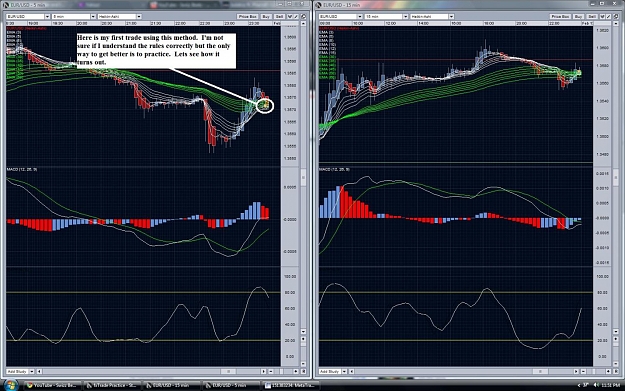
Task: Click the drawing pencil icon in 15 min window
Action: point(609,17)
